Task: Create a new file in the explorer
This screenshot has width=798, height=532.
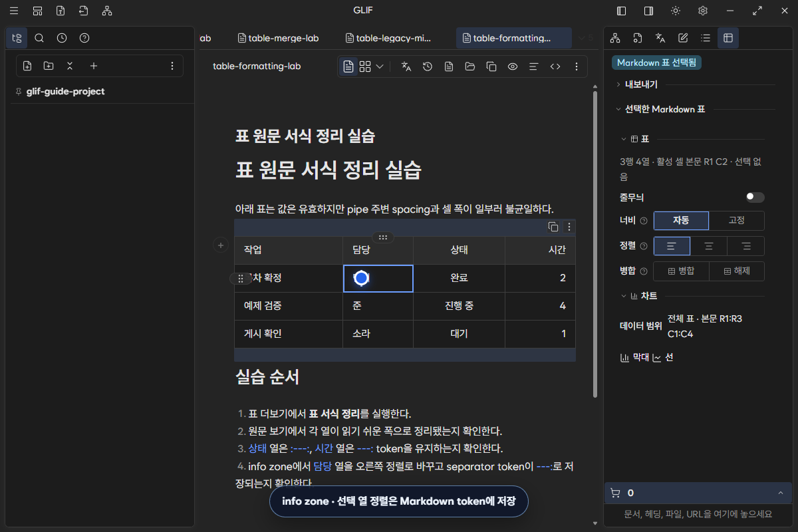Action: click(27, 66)
